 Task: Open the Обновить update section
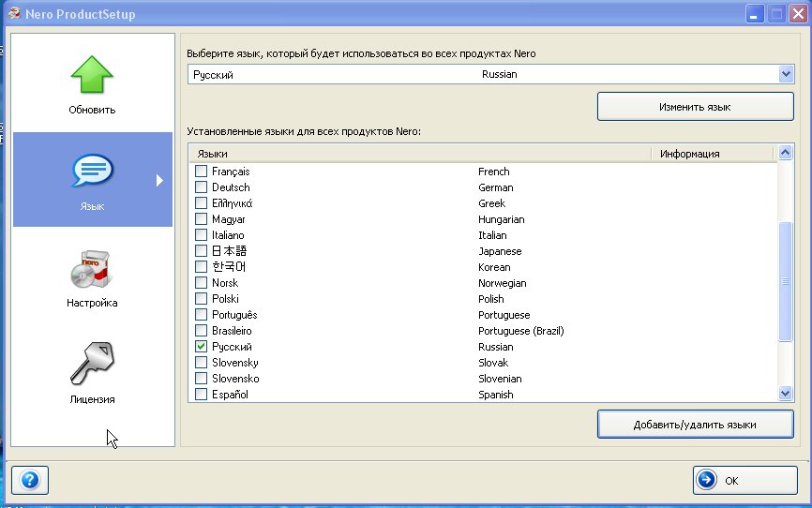[92, 85]
